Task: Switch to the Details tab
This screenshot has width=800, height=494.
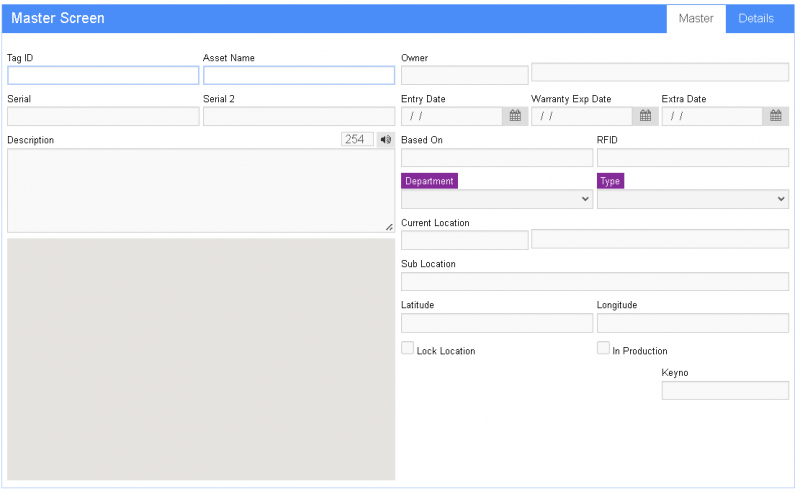Action: point(756,19)
